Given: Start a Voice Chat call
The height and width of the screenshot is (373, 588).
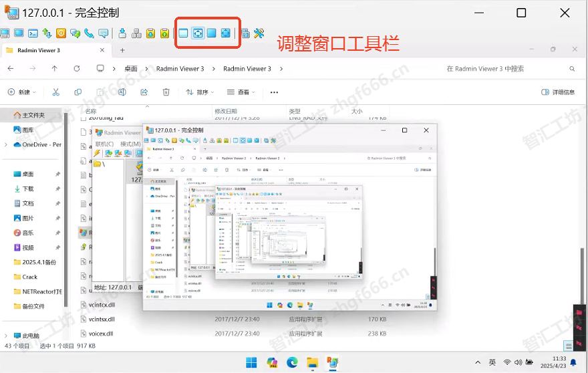Looking at the screenshot, I should (x=89, y=33).
